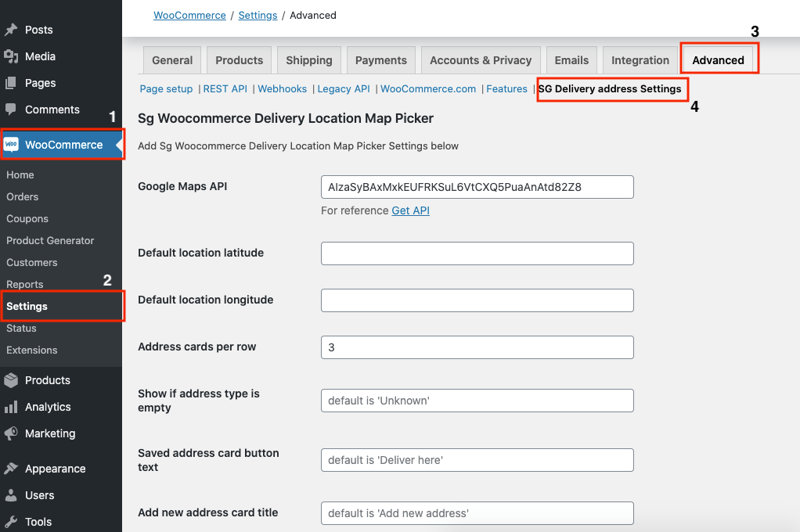This screenshot has width=800, height=532.
Task: Click the Tools wrench icon
Action: coord(11,521)
